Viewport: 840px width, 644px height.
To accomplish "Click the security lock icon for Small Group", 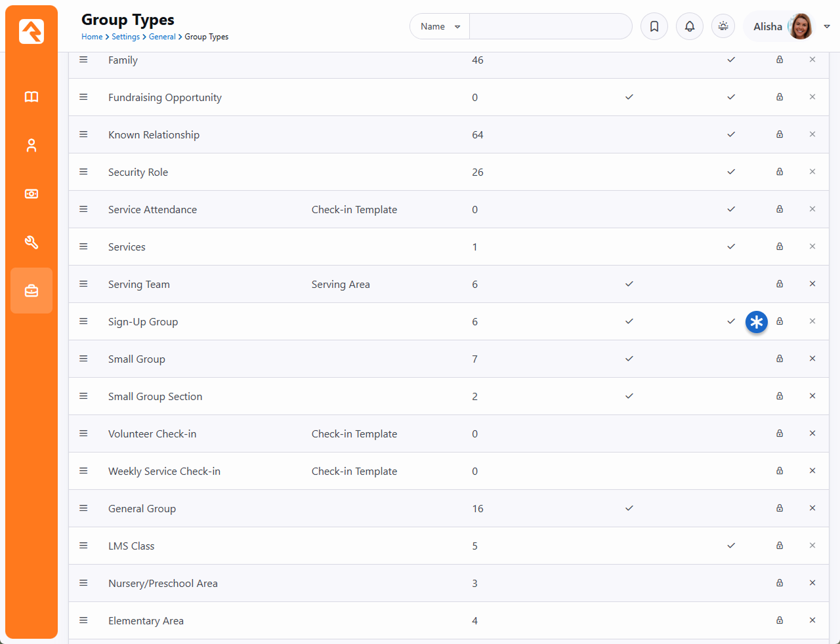I will coord(780,359).
